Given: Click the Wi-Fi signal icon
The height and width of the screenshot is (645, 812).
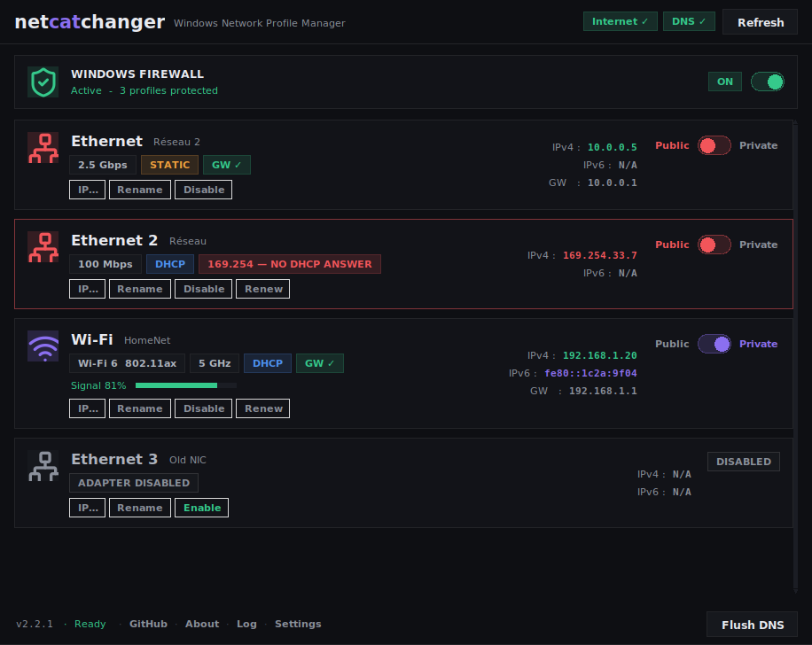Looking at the screenshot, I should [43, 346].
